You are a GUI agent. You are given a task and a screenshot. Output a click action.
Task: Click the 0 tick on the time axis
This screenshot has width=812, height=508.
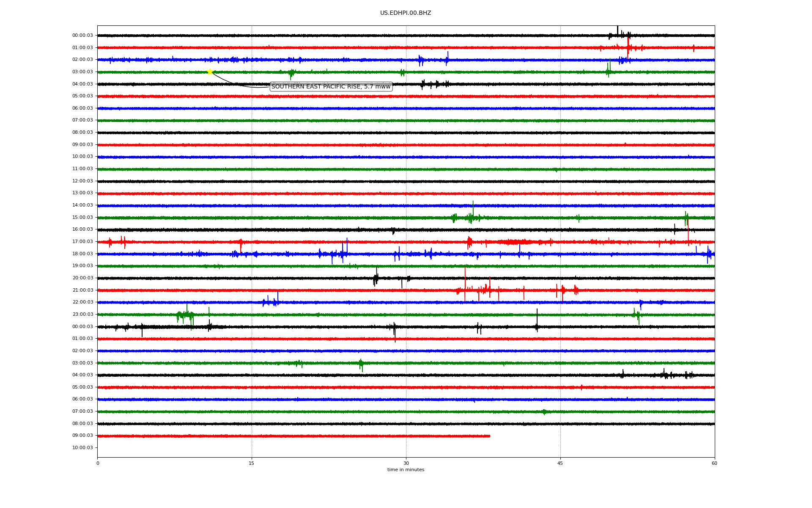pyautogui.click(x=98, y=463)
